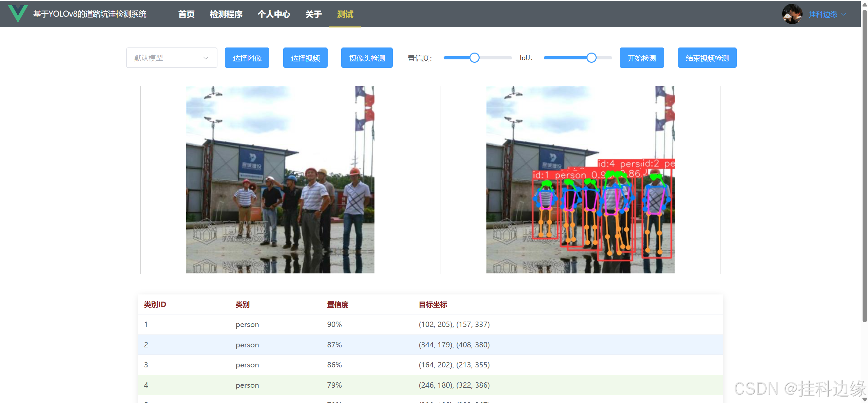Click the green Vue logo icon
This screenshot has height=403, width=868.
pos(18,14)
